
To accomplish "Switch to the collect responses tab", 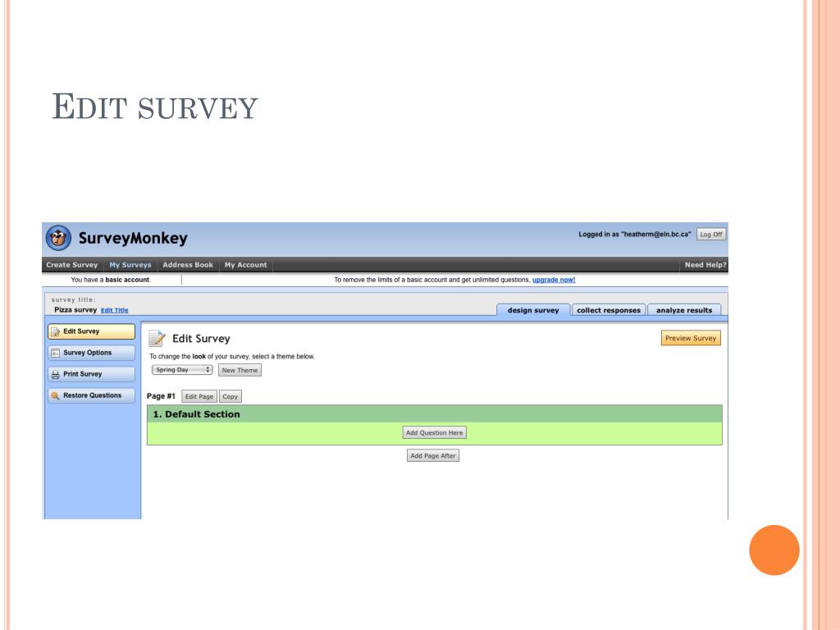I will [609, 310].
